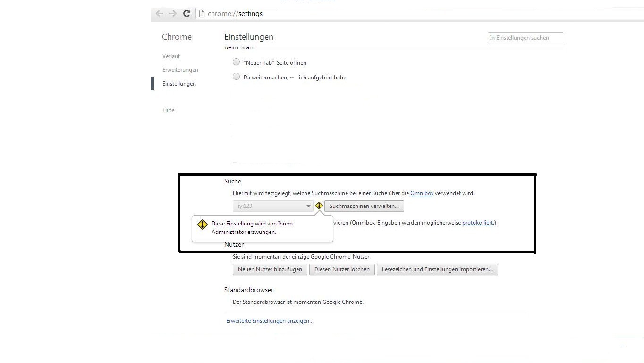Viewport: 644px width, 363px height.
Task: Select the "Neuer Tab"-Seite öffnen radio option
Action: coord(237,62)
